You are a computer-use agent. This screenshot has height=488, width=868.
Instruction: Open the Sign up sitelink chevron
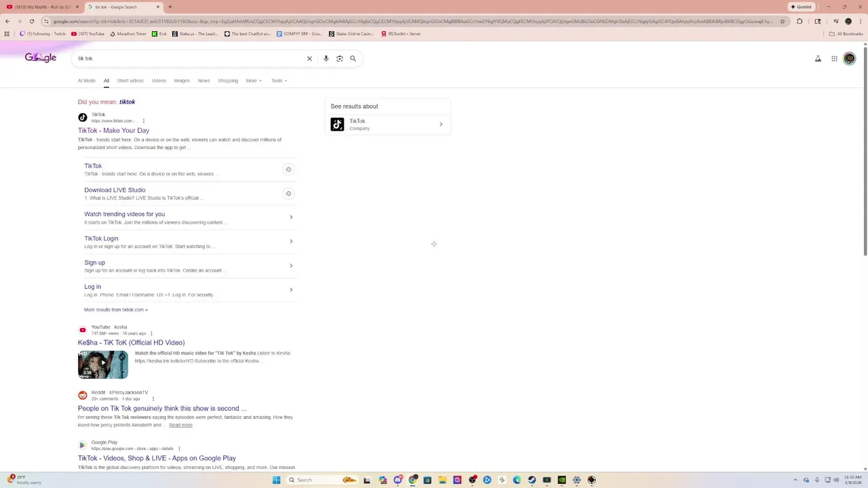point(291,266)
